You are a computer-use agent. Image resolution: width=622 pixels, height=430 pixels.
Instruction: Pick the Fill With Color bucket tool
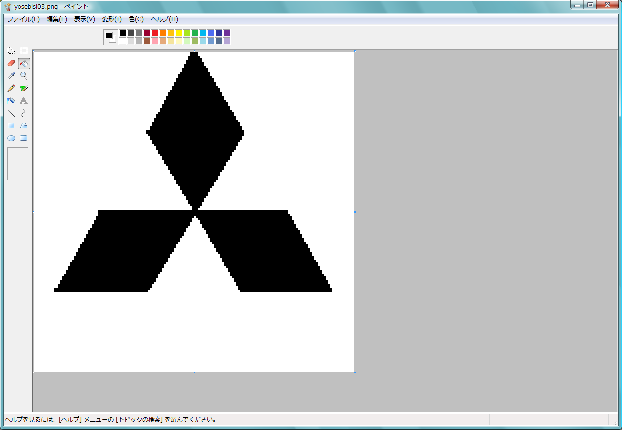(x=24, y=63)
